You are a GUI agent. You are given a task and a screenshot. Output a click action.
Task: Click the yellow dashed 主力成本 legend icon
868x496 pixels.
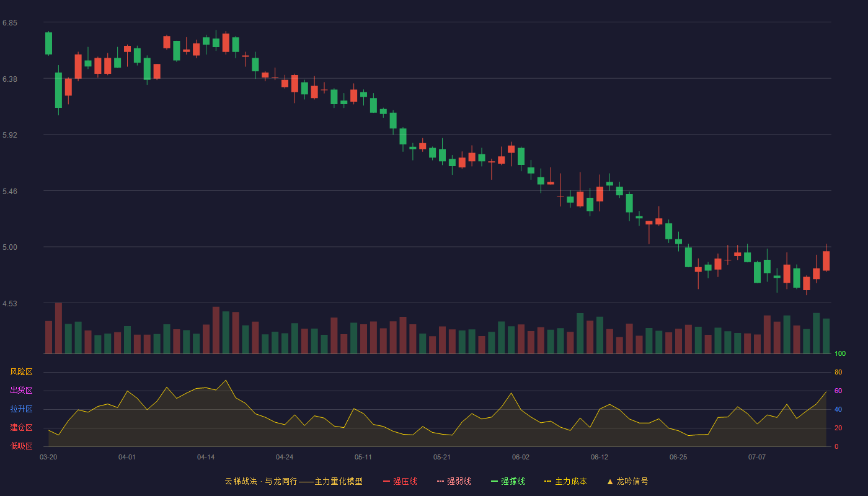point(548,481)
